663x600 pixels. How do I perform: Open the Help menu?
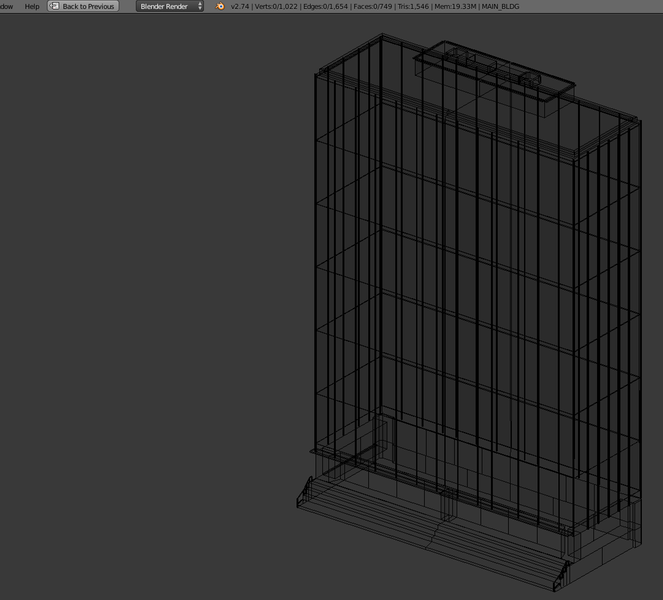click(32, 6)
